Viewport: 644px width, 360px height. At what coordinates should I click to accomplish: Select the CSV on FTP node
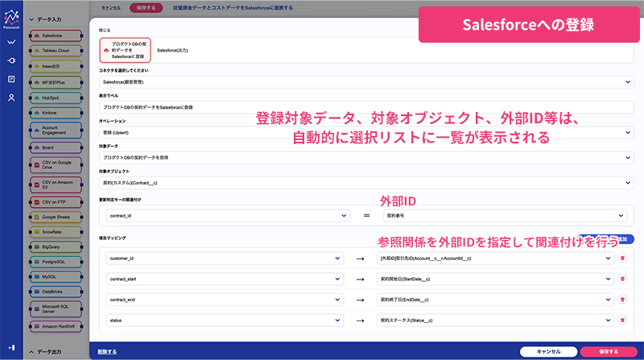click(x=56, y=202)
